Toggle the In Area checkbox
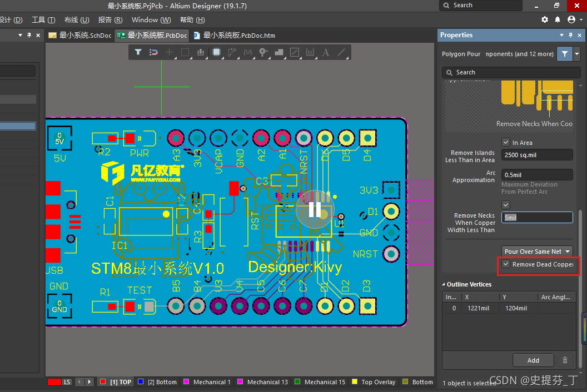 (506, 143)
